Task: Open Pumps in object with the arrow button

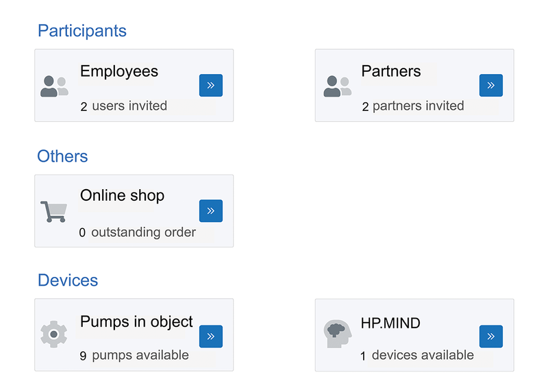Action: pos(211,336)
